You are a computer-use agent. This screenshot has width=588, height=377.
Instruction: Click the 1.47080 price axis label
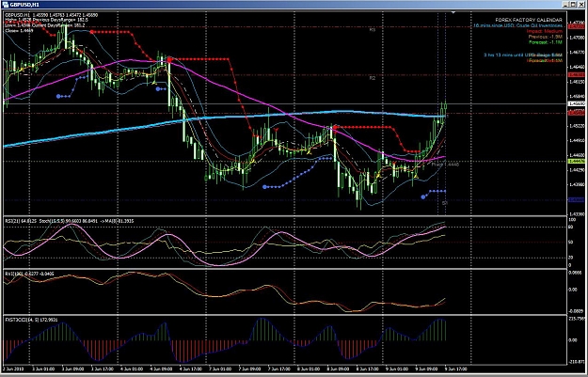click(576, 38)
